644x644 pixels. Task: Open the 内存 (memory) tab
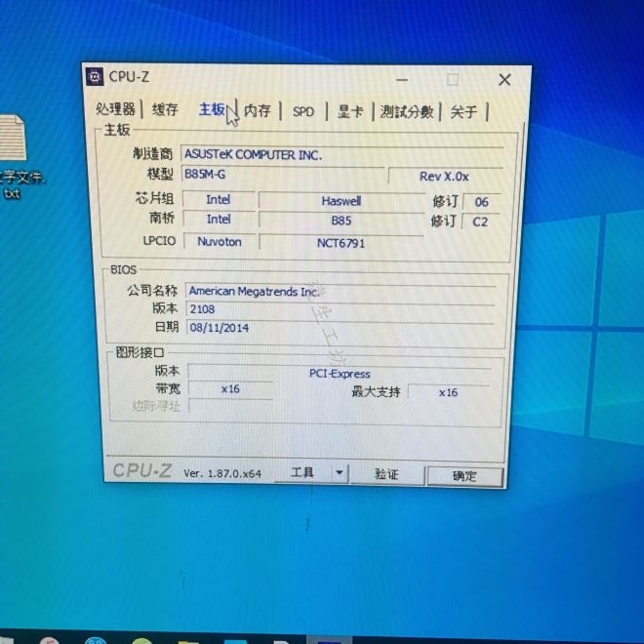point(257,110)
